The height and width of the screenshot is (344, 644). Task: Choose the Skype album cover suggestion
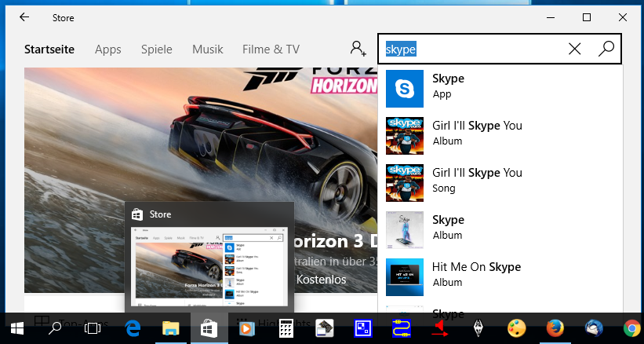(x=405, y=230)
